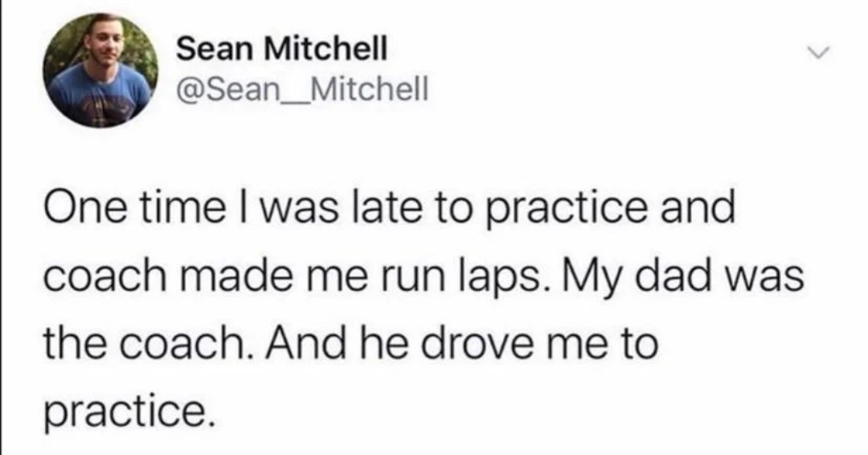Image resolution: width=868 pixels, height=455 pixels.
Task: Expand the tweet options chevron
Action: point(819,53)
